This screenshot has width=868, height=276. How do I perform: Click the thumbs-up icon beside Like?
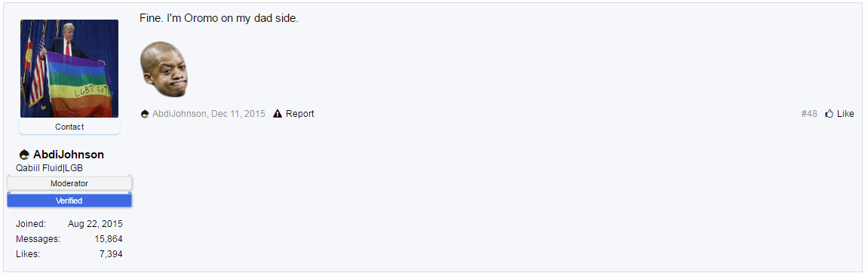click(829, 113)
